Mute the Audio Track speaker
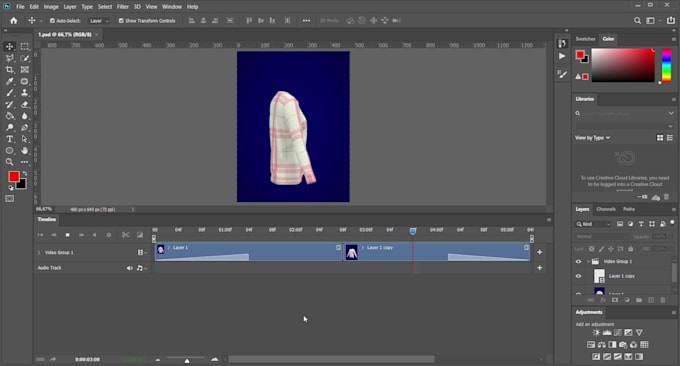680x366 pixels. [x=129, y=268]
